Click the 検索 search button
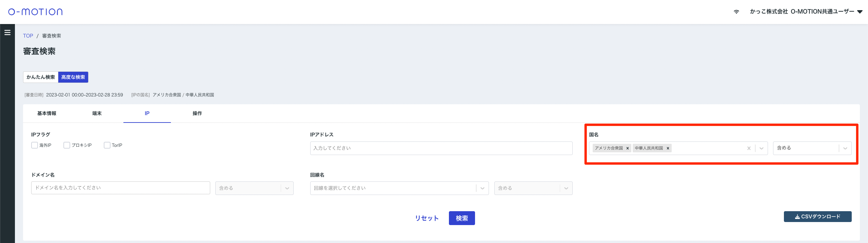 point(462,218)
